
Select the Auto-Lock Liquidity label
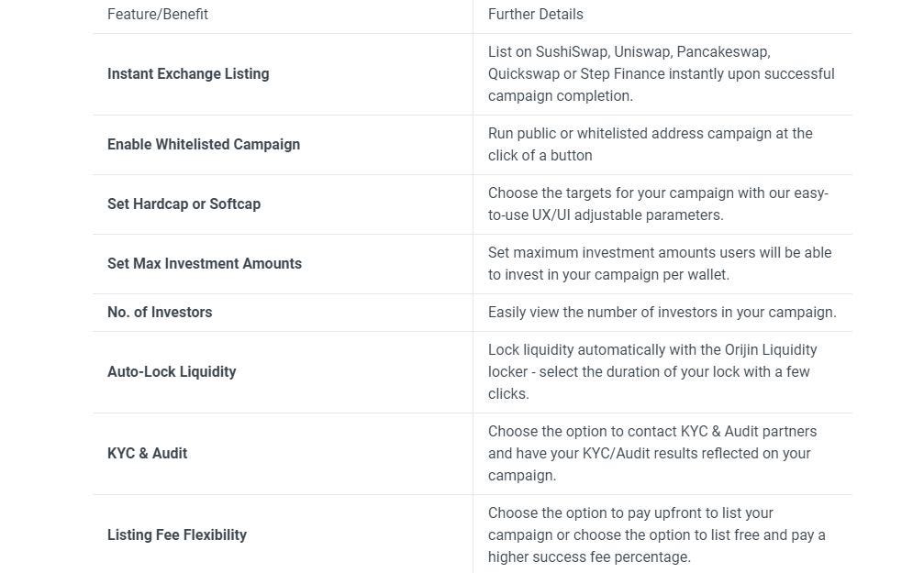(x=172, y=371)
